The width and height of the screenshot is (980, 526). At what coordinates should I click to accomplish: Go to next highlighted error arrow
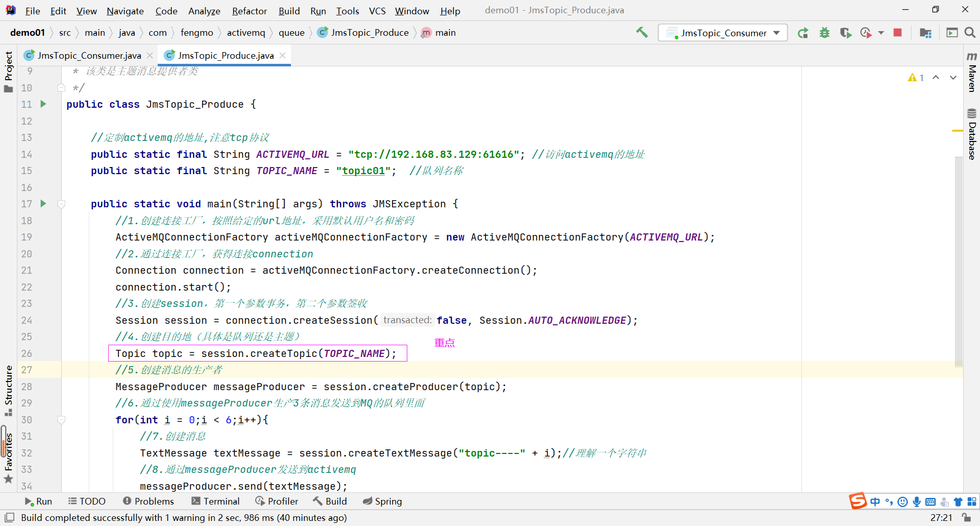(953, 78)
